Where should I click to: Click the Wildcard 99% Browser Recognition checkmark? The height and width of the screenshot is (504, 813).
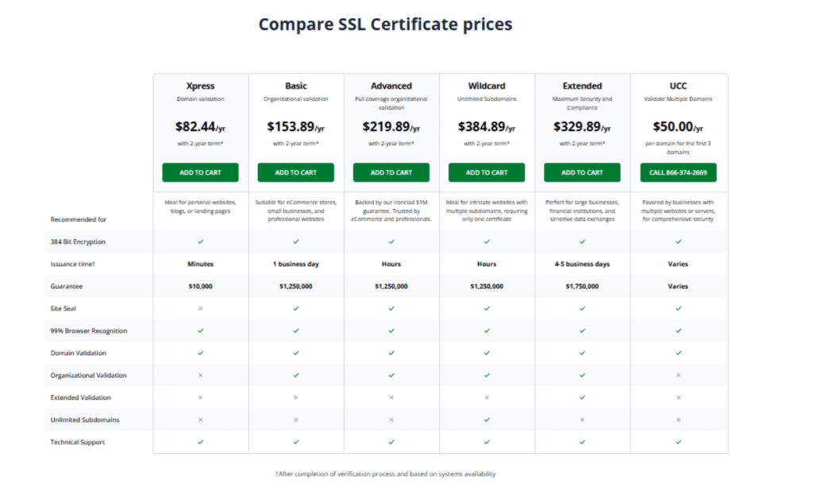coord(487,331)
